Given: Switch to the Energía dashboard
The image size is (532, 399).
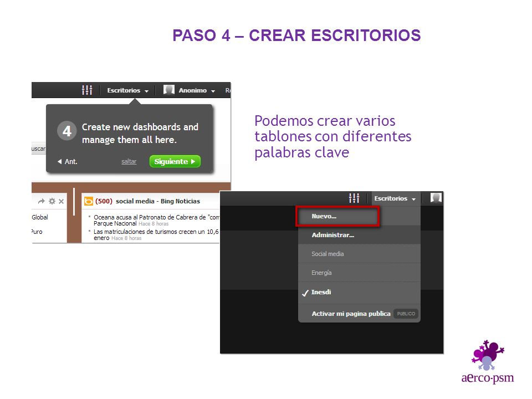Looking at the screenshot, I should tap(359, 273).
